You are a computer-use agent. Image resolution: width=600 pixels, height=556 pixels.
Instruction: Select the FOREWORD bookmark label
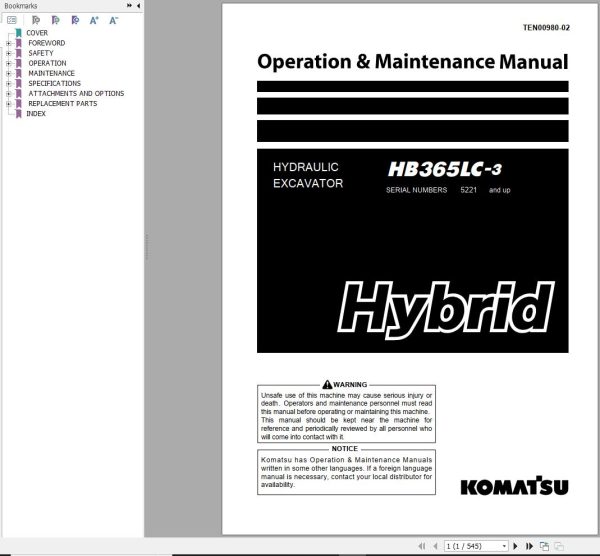click(47, 43)
